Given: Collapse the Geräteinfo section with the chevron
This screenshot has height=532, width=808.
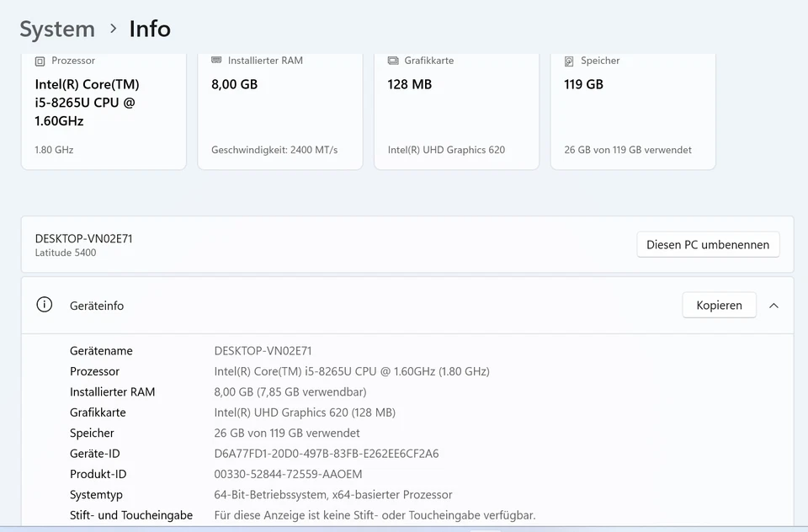Looking at the screenshot, I should [x=773, y=306].
